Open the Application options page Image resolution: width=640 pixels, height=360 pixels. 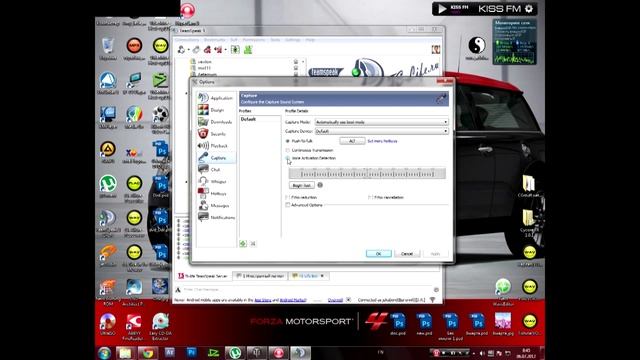216,98
